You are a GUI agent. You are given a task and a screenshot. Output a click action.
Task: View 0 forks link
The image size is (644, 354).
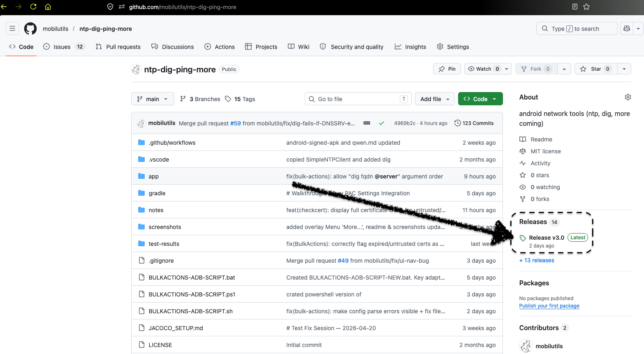pyautogui.click(x=540, y=199)
